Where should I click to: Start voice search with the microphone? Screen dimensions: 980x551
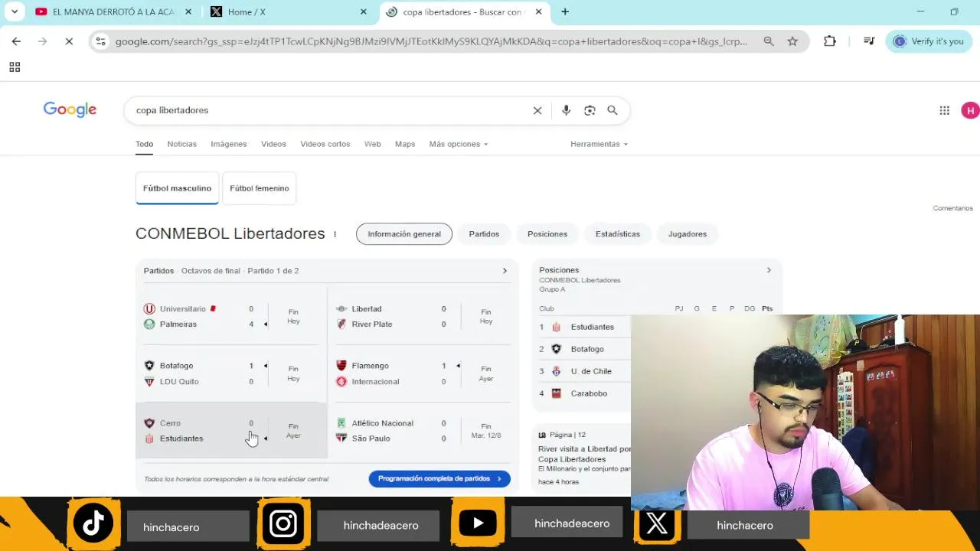point(566,110)
